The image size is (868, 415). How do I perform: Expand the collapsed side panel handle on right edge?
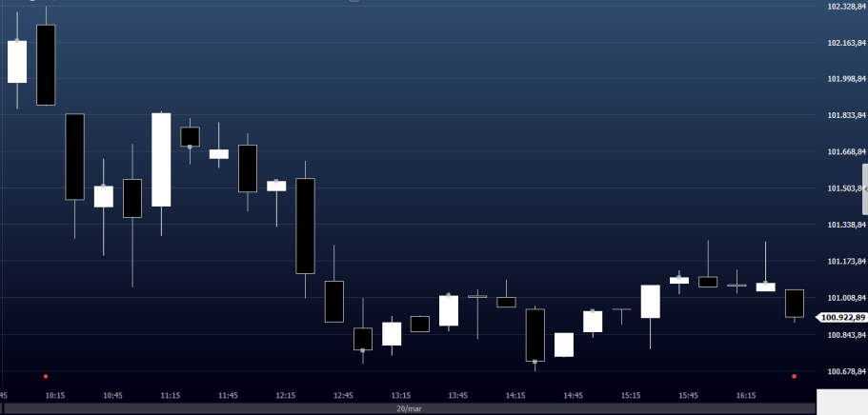tap(864, 188)
